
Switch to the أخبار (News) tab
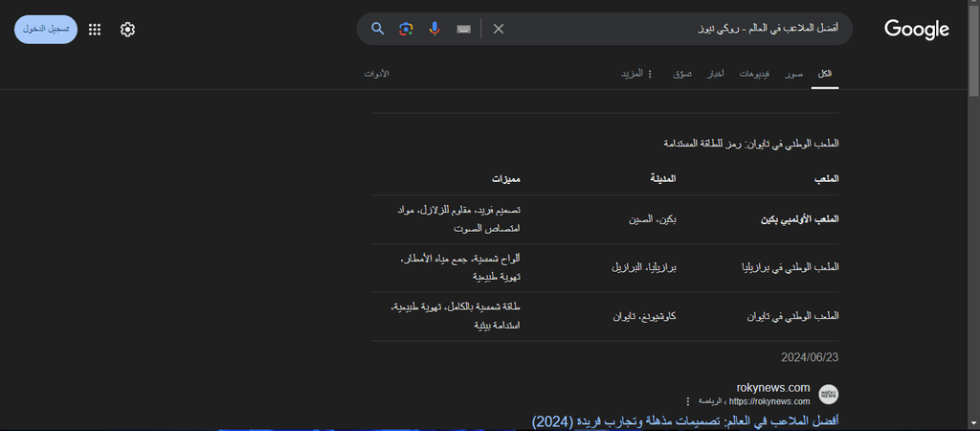[716, 74]
